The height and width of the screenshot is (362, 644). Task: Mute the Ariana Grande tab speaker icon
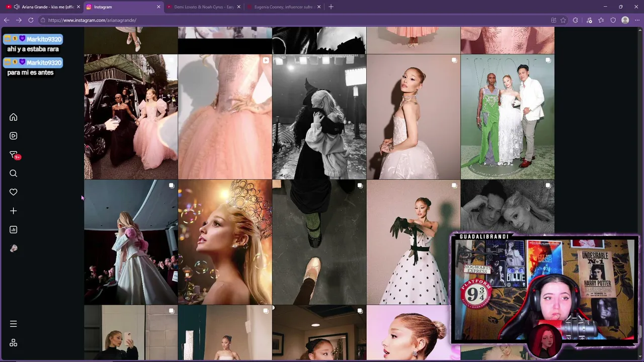tap(17, 7)
